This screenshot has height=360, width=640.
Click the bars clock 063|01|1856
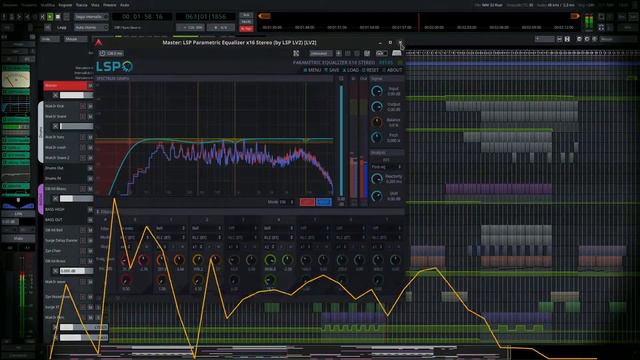205,17
